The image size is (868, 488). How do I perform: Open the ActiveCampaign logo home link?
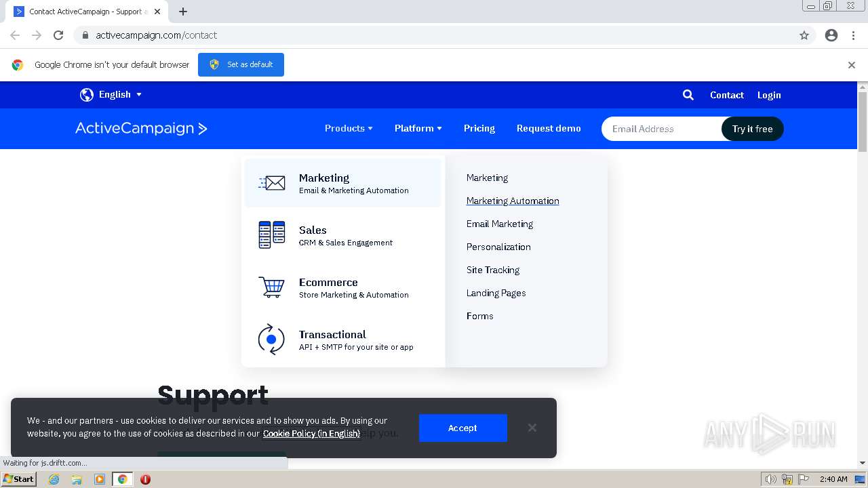141,128
